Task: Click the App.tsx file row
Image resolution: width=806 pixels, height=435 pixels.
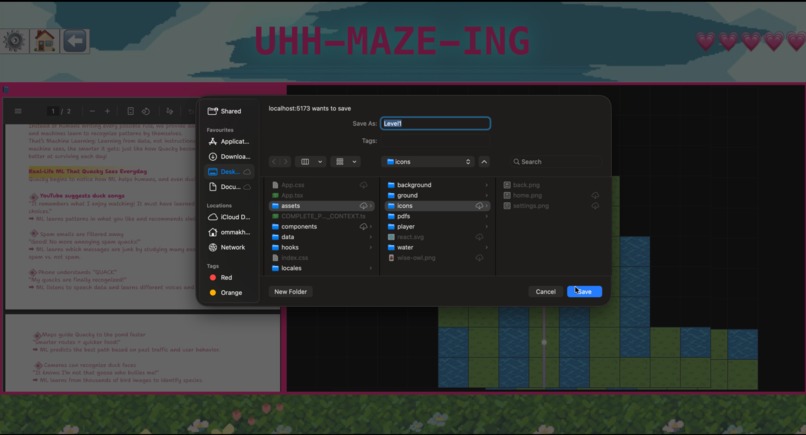Action: click(321, 195)
